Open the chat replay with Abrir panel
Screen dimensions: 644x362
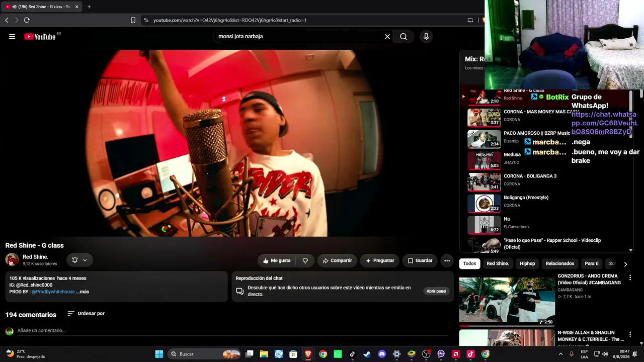pyautogui.click(x=436, y=291)
